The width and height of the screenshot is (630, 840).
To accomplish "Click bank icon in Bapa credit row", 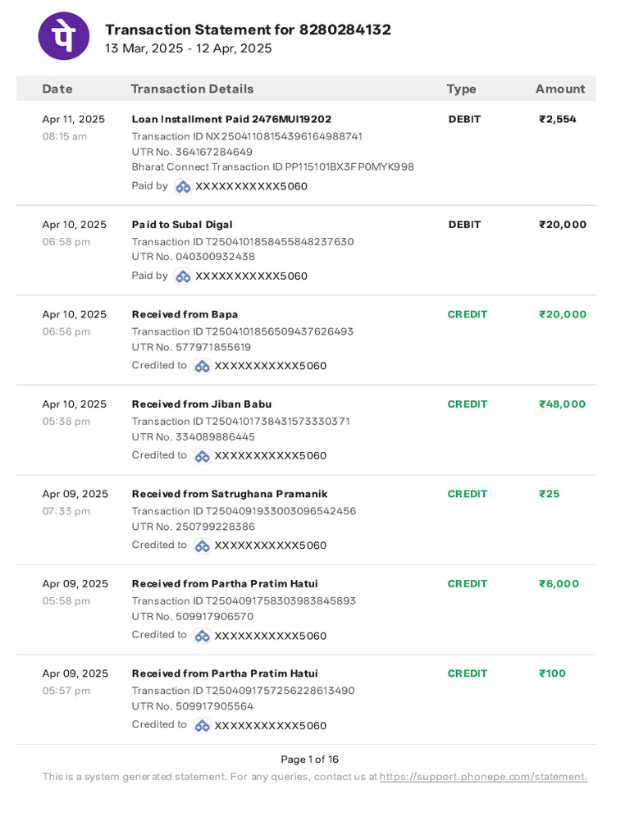I will pyautogui.click(x=202, y=366).
